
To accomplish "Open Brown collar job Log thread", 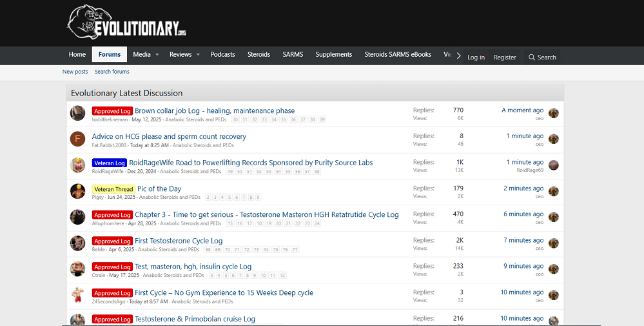I will 215,110.
